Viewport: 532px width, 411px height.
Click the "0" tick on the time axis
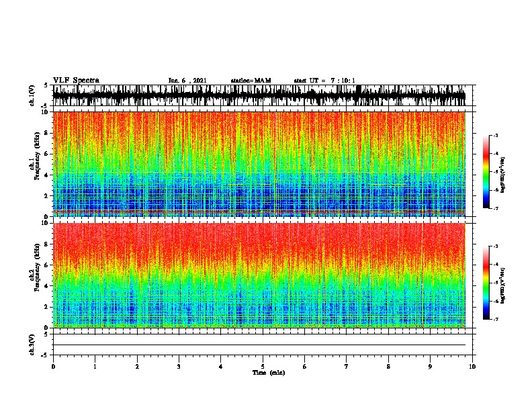(53, 366)
